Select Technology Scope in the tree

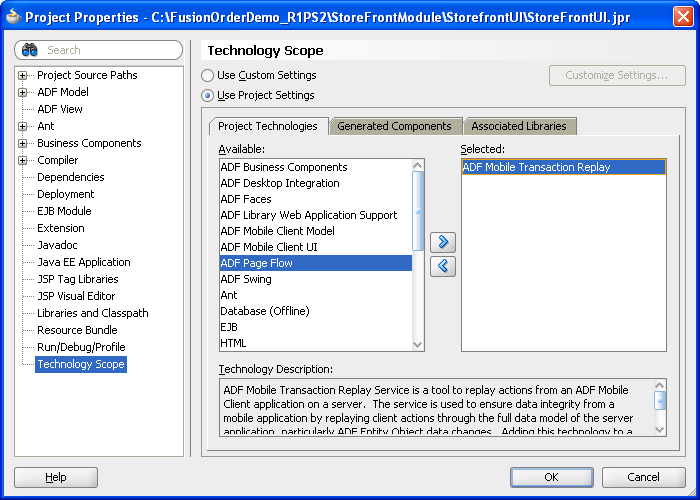tap(81, 364)
